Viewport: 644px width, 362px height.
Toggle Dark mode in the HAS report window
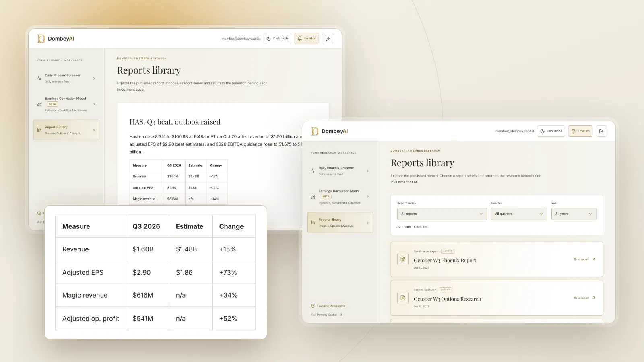(277, 39)
